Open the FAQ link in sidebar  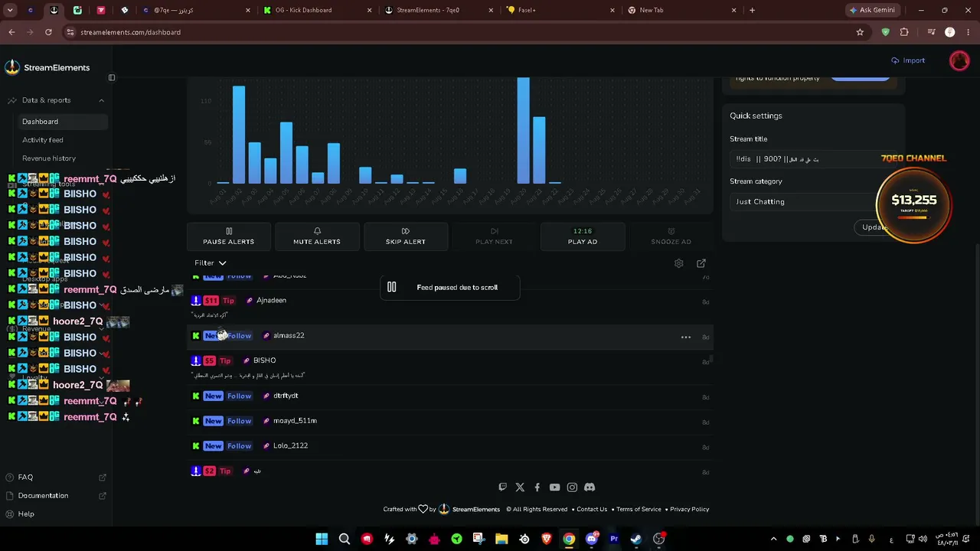25,478
